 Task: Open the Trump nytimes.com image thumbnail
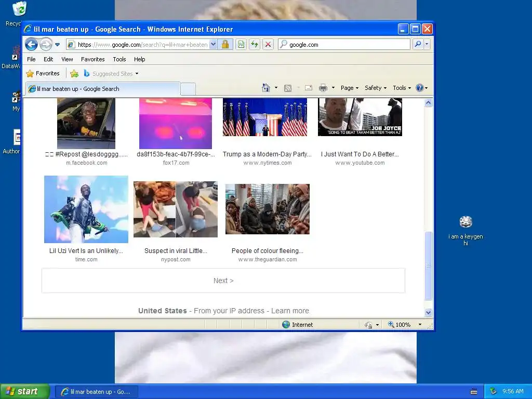[265, 117]
